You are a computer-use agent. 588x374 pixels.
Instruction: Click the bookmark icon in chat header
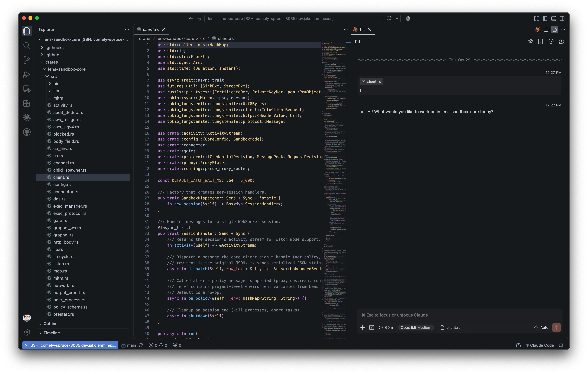tap(541, 42)
